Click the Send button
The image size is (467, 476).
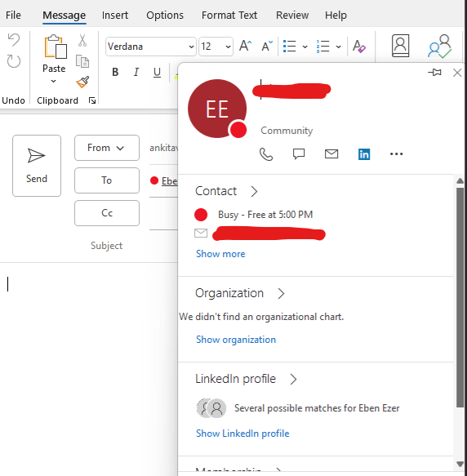tap(37, 166)
